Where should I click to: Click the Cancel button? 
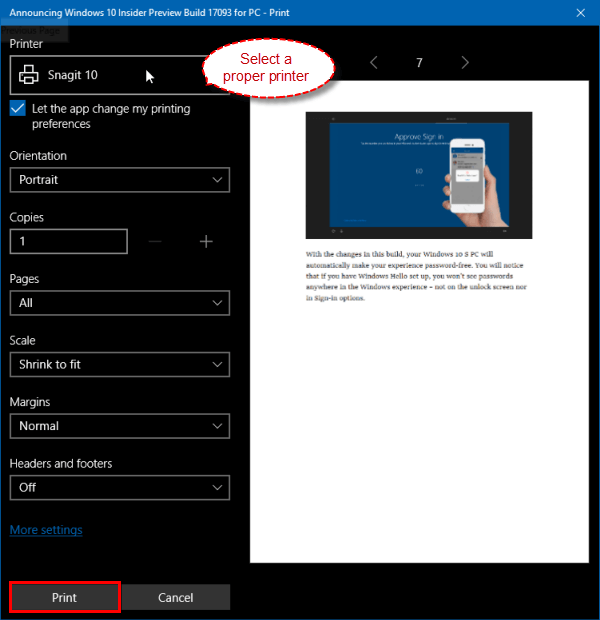coord(176,597)
